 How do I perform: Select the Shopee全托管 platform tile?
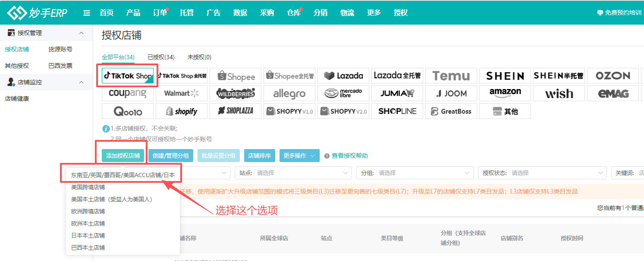[289, 76]
